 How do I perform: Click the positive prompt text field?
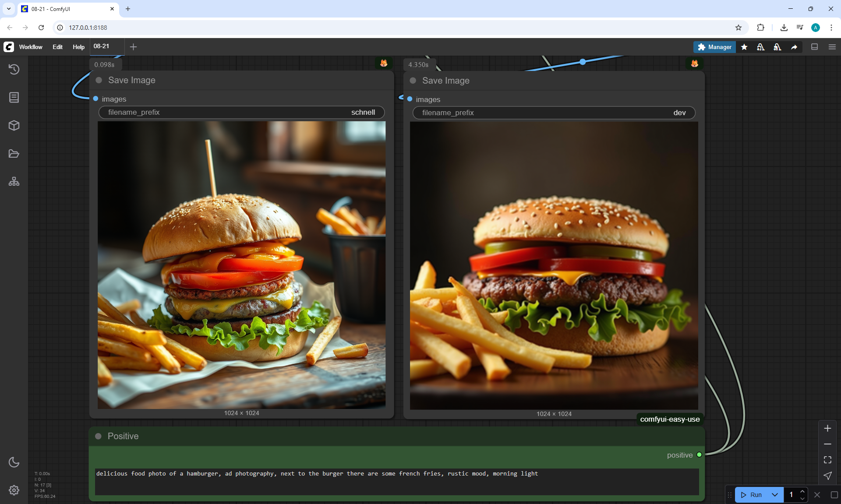[396, 482]
